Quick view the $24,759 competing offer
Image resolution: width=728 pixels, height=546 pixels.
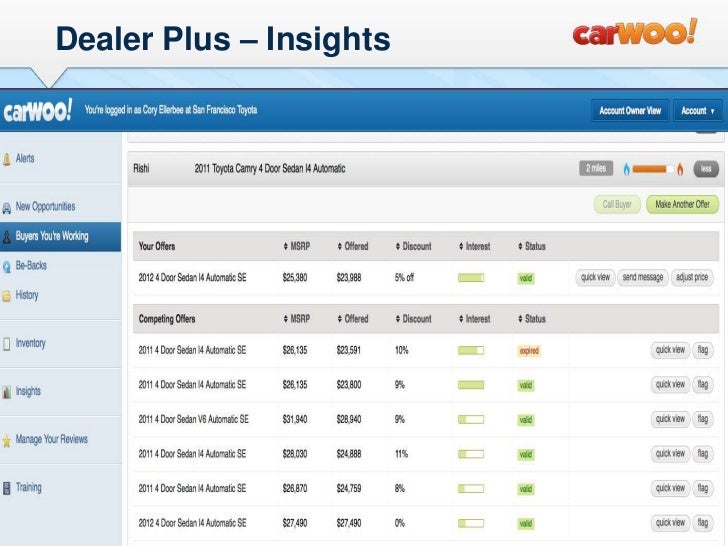click(x=670, y=488)
